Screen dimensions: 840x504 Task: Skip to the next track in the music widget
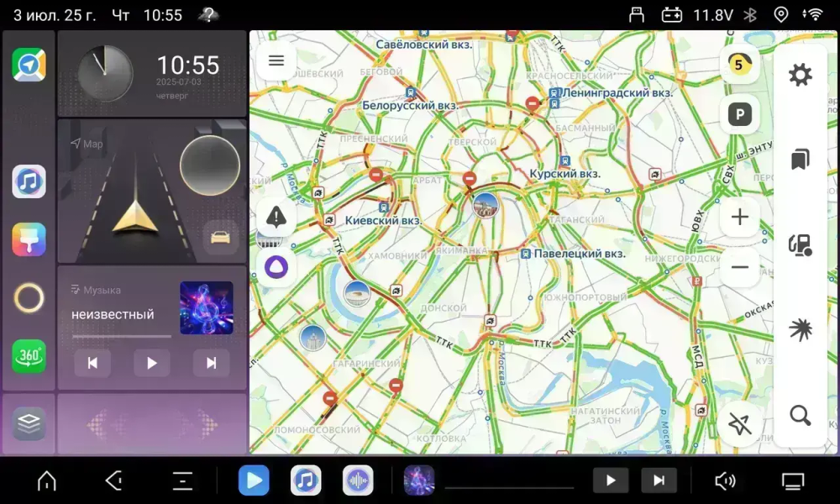pos(211,363)
